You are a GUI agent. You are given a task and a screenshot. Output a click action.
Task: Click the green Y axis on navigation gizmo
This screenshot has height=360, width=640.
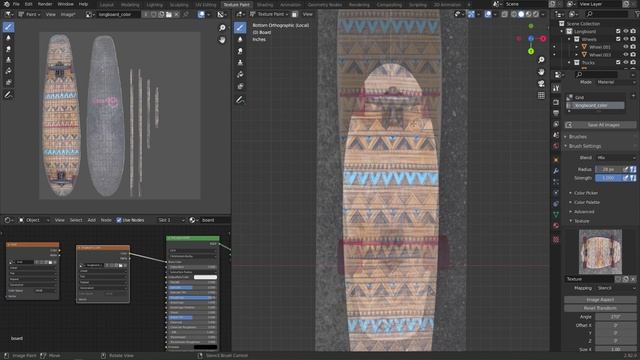(531, 51)
